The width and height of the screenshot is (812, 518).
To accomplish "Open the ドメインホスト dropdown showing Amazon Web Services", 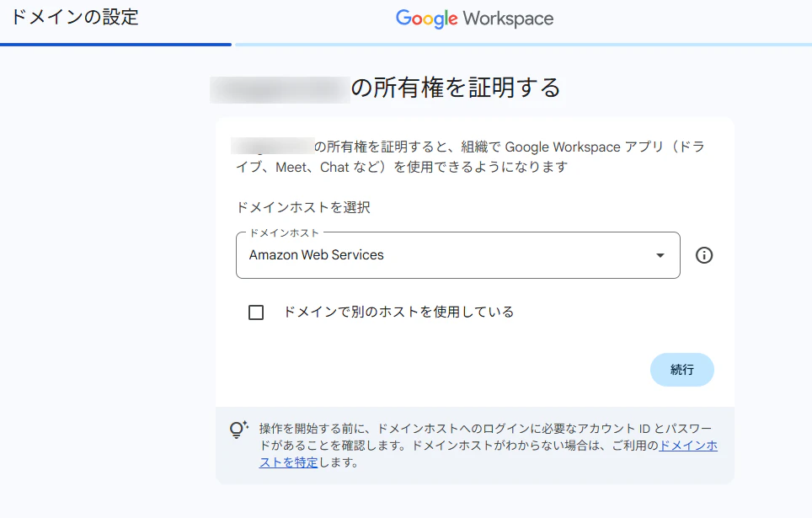I will 457,255.
